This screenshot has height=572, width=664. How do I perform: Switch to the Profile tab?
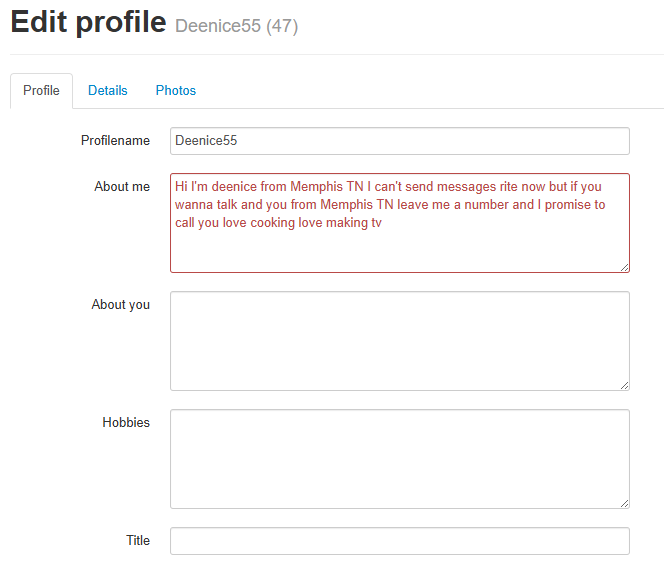tap(41, 90)
